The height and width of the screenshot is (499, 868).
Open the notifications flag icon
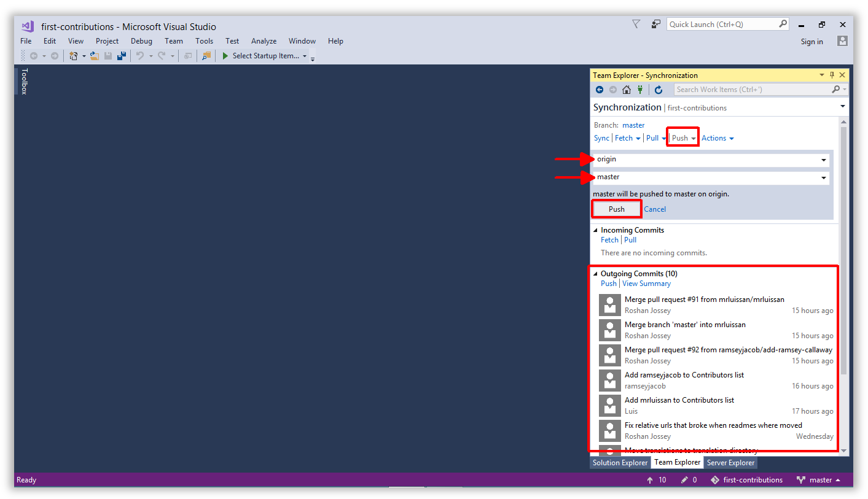point(636,24)
